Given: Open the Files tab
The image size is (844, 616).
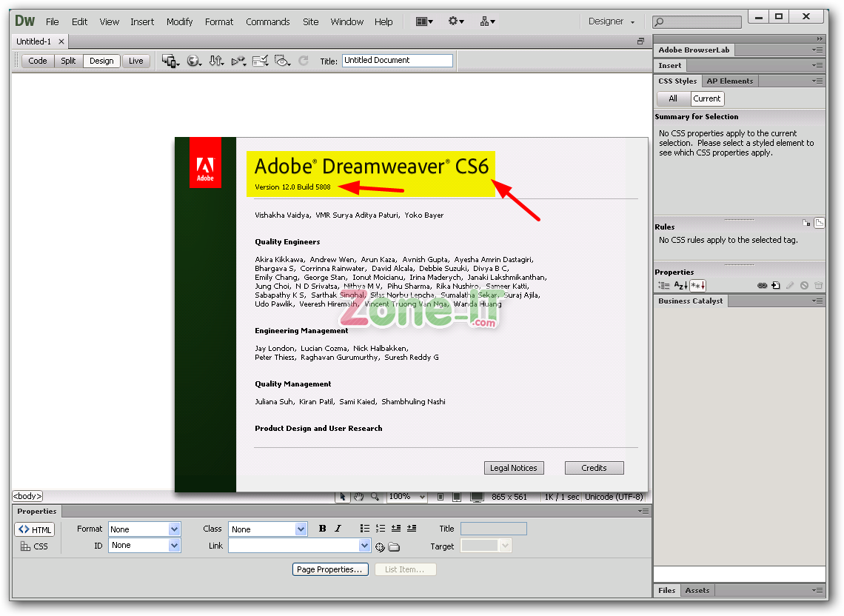Looking at the screenshot, I should pyautogui.click(x=667, y=591).
